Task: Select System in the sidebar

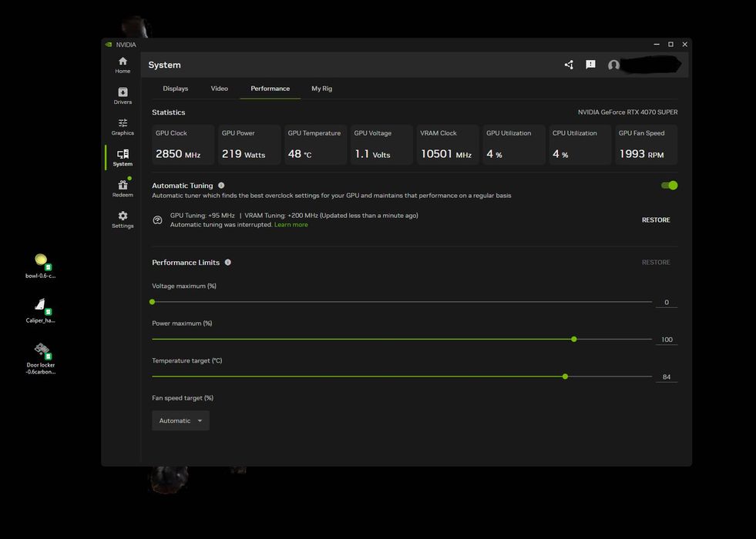Action: [x=123, y=158]
